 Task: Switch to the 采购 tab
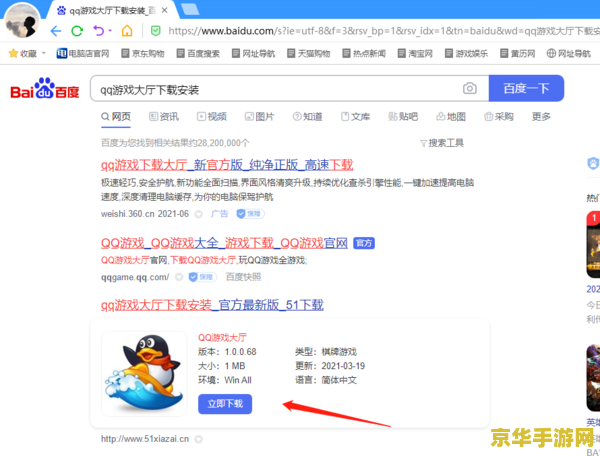tap(499, 116)
